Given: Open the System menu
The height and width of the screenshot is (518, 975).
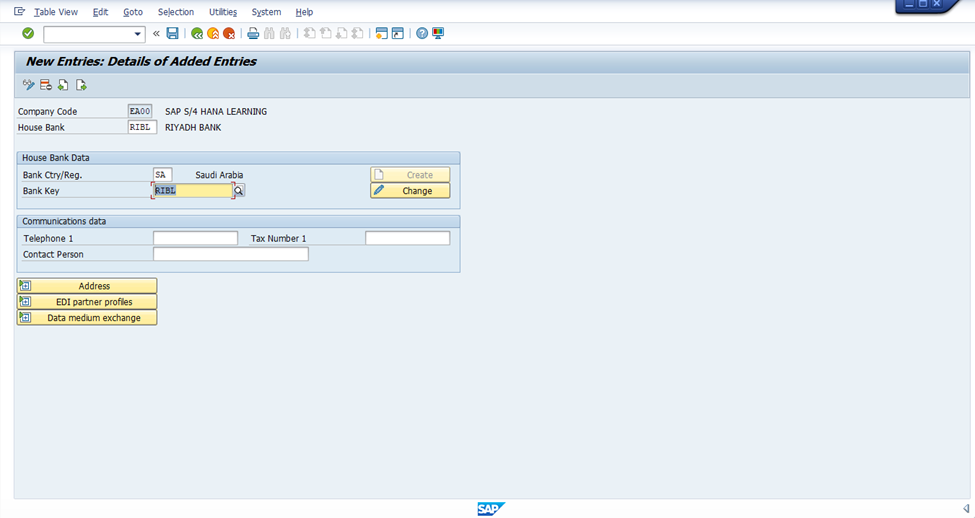Looking at the screenshot, I should click(266, 12).
